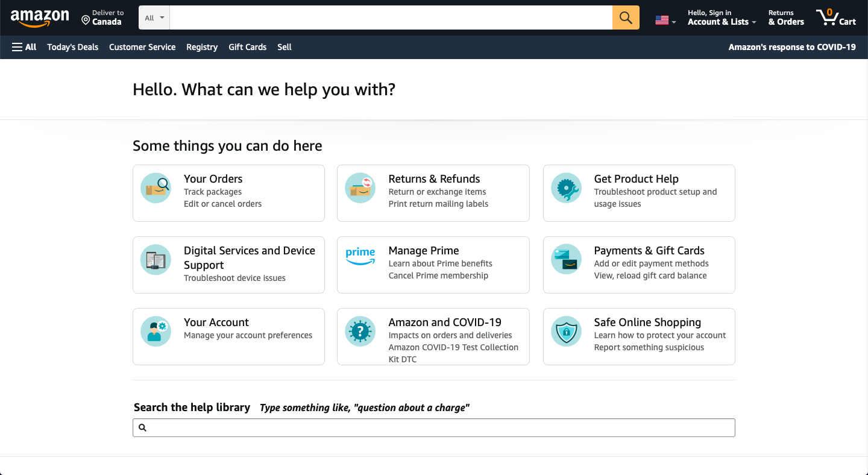Click the main Amazon search field
Viewport: 868px width, 475px height.
[391, 18]
